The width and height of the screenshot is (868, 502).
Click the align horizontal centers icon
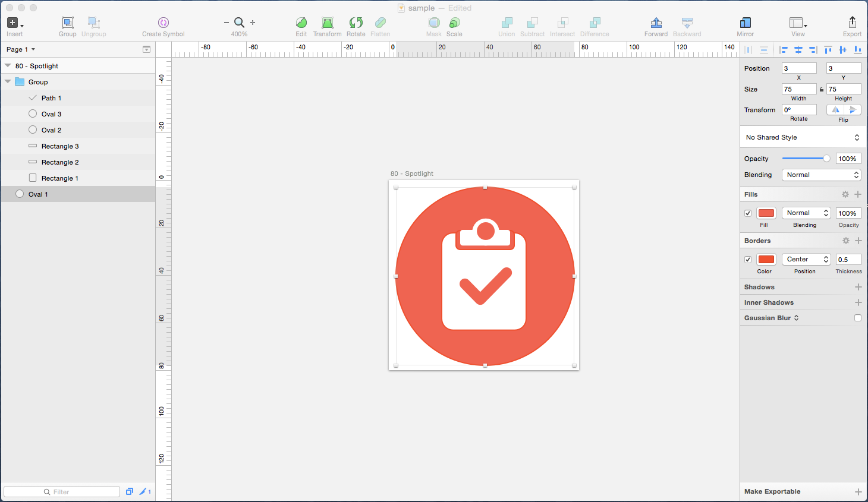click(798, 50)
